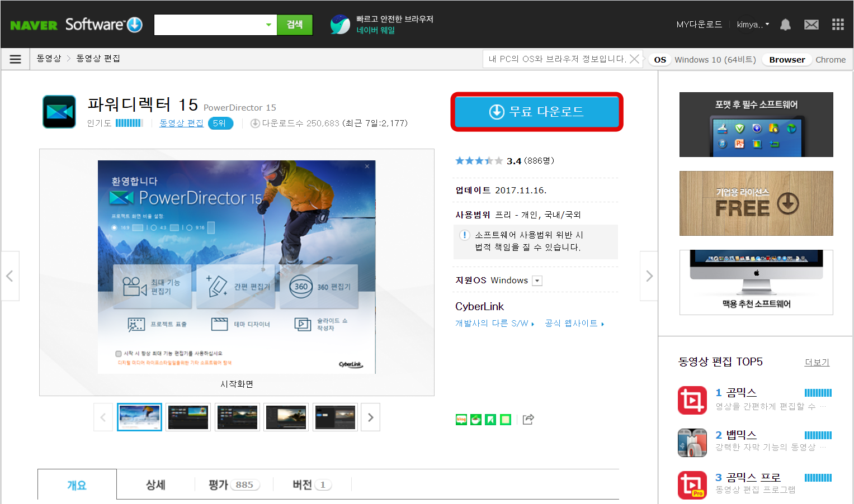Click the 무료 다운로드 button
The height and width of the screenshot is (504, 854).
click(x=537, y=112)
